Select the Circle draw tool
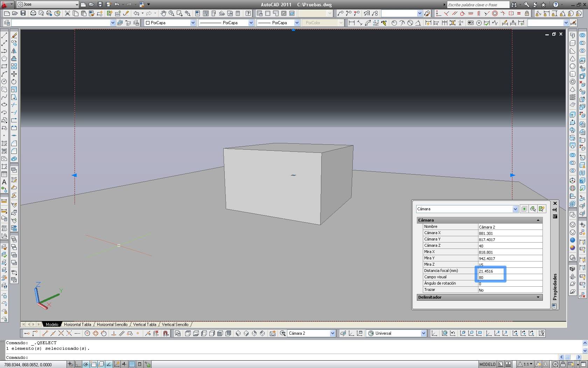The height and width of the screenshot is (368, 588). (x=4, y=82)
